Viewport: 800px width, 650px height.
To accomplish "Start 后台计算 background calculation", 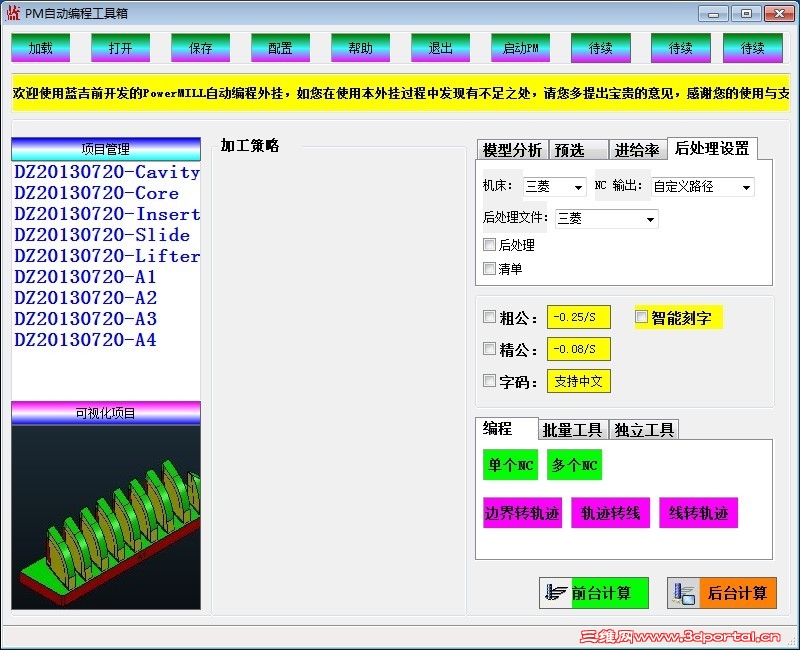I will [x=722, y=593].
